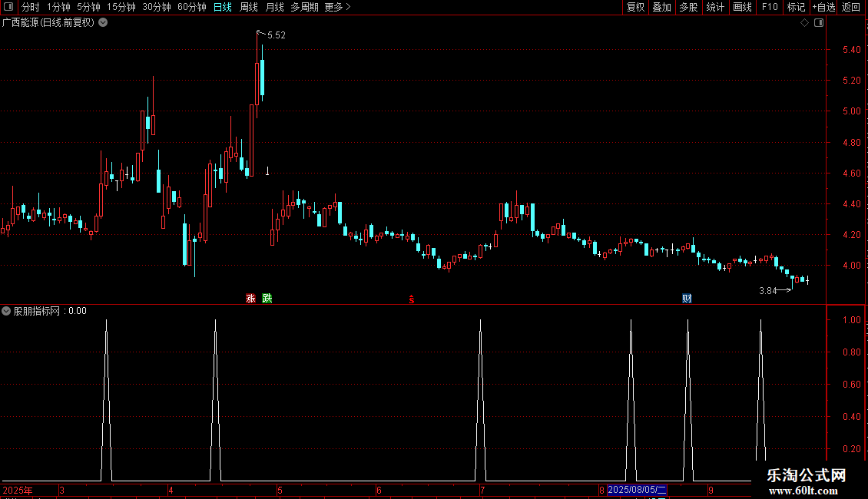Toggle the left panel icon in top bar

tap(8, 7)
